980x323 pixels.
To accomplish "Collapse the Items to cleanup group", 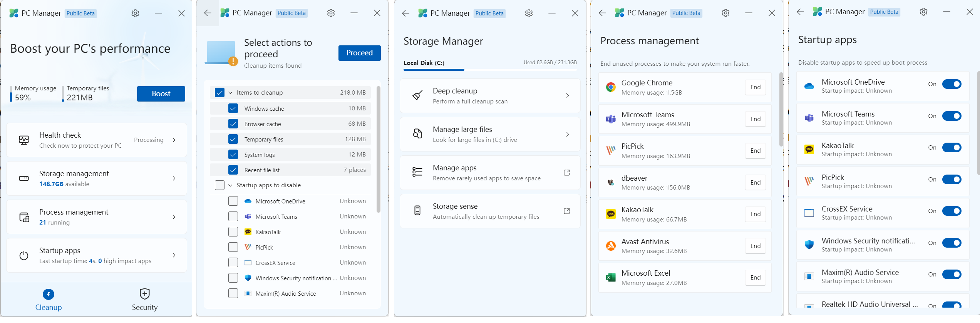I will 230,93.
